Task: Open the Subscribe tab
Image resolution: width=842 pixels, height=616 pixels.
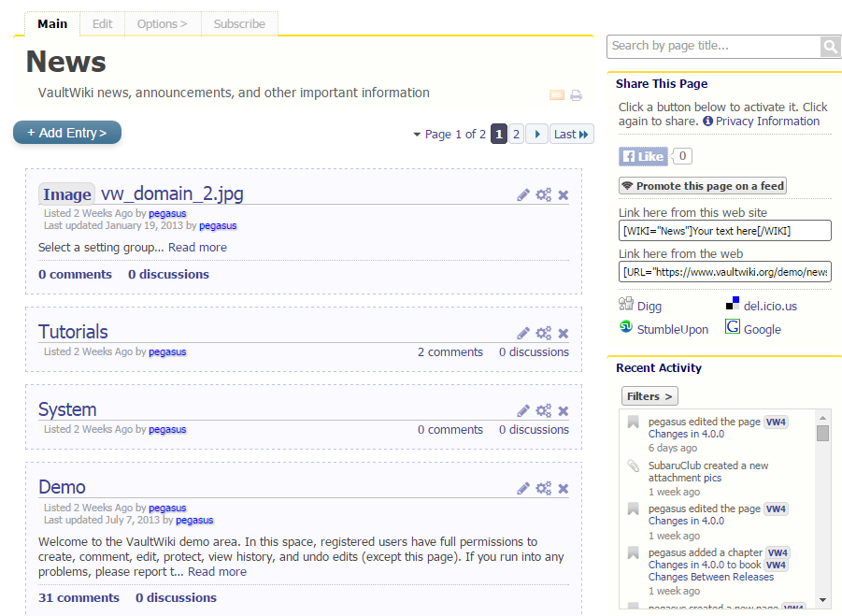Action: pos(239,24)
